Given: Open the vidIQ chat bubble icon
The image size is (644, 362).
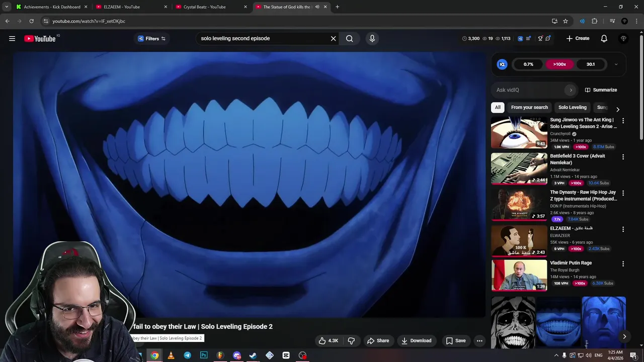Looking at the screenshot, I should (x=548, y=39).
